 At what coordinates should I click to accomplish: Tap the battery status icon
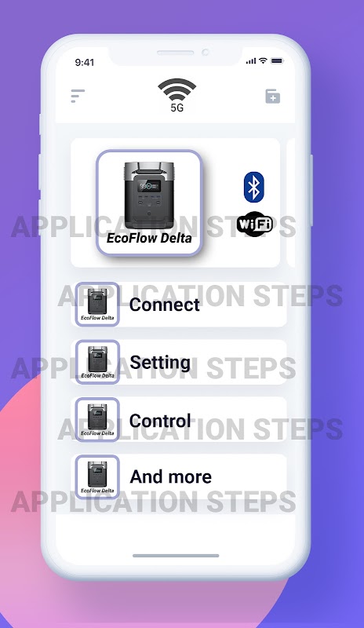click(x=277, y=61)
